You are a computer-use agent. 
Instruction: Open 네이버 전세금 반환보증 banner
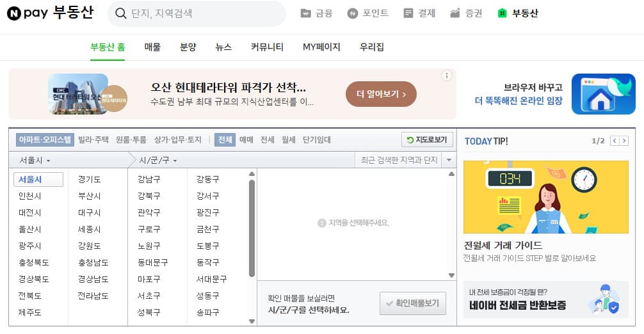[546, 299]
